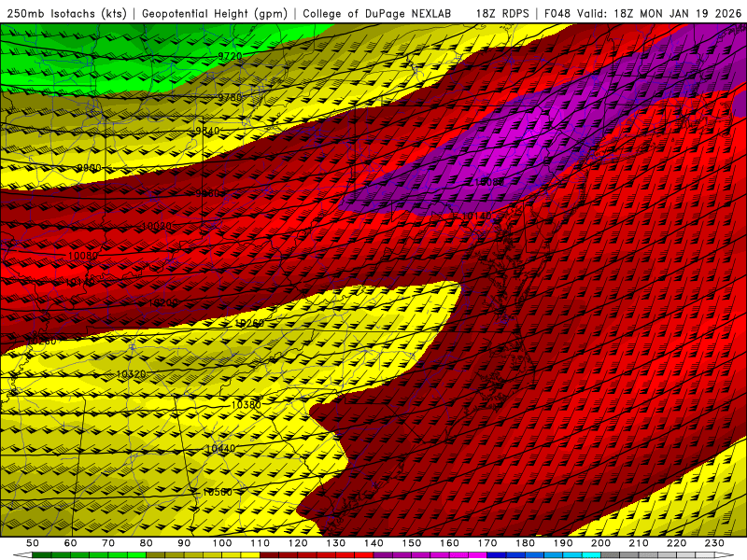Click the 'Geopotential Height (gpm)' header text

pyautogui.click(x=215, y=13)
